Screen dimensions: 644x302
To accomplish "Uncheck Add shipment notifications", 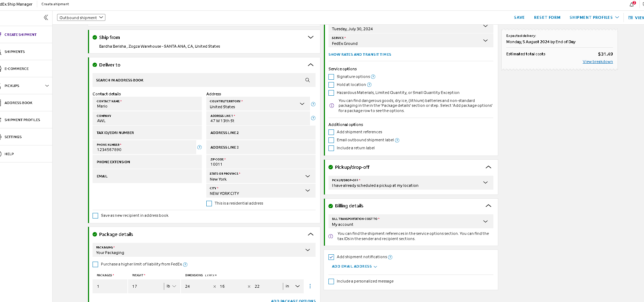I will coord(331,257).
